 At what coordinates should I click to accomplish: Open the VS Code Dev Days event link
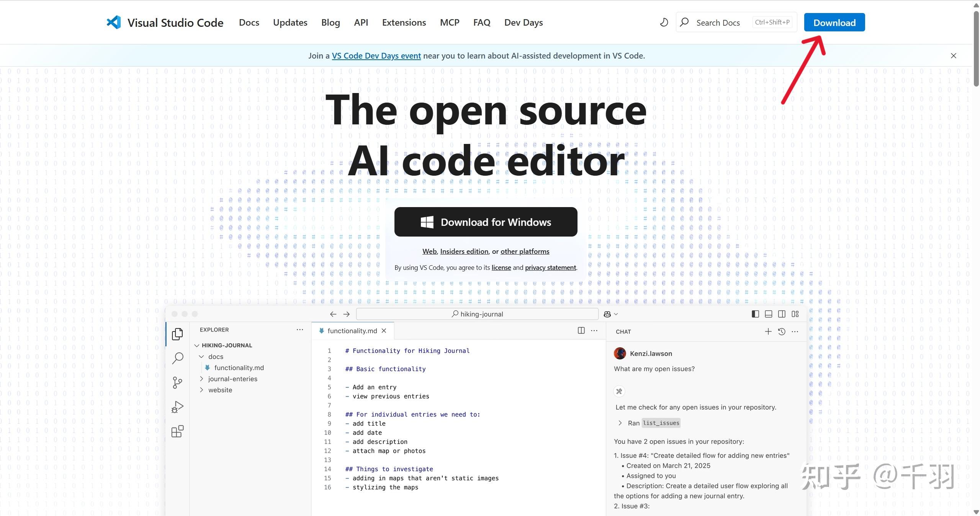point(376,56)
